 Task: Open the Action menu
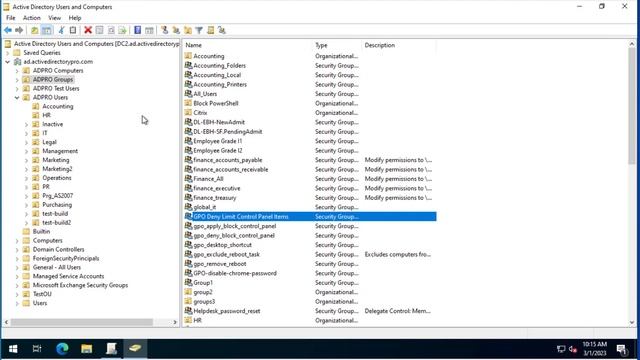(31, 18)
